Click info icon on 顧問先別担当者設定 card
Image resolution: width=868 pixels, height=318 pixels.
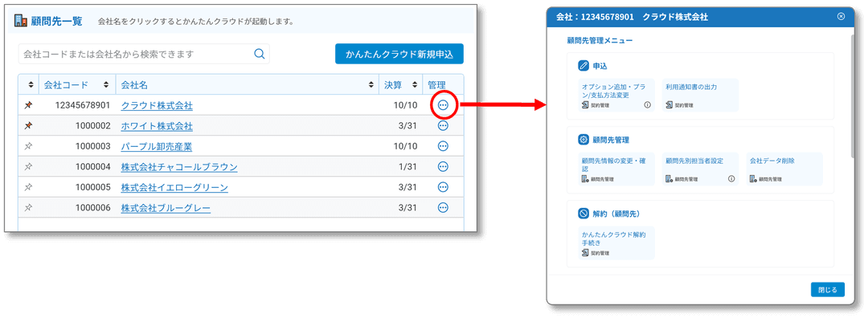(731, 178)
